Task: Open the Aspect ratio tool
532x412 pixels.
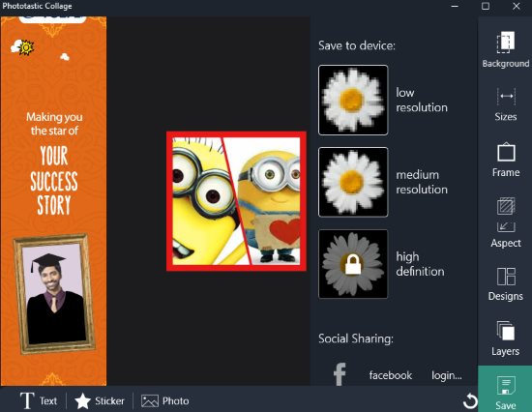Action: [x=506, y=222]
